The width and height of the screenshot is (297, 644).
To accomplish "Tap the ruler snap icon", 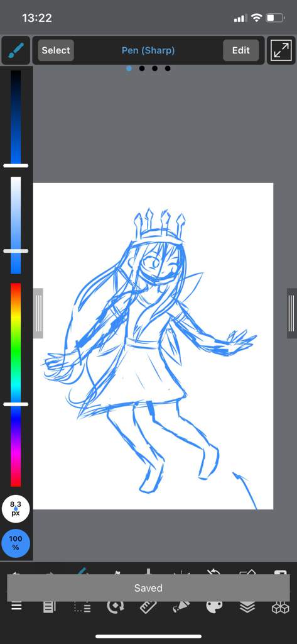I will tap(148, 607).
